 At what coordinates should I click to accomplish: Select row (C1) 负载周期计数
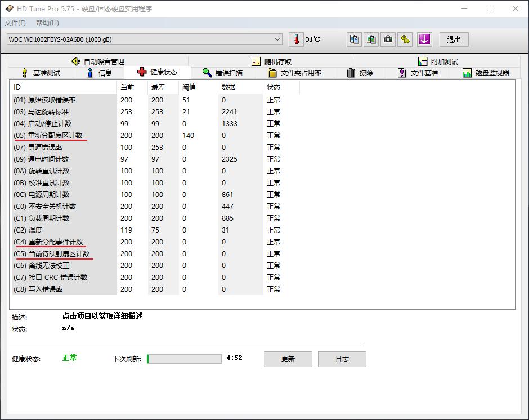coord(156,218)
